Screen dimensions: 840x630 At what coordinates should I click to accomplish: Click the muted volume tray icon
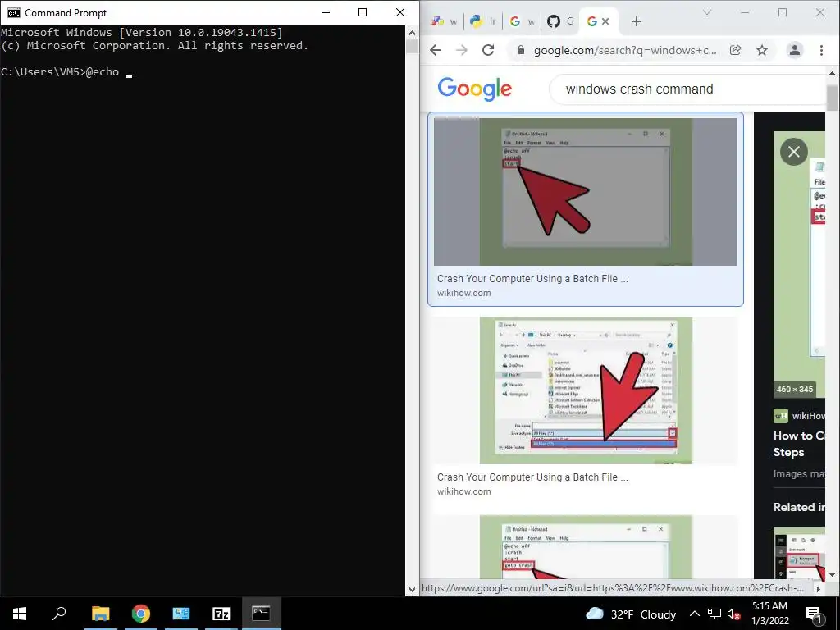click(733, 614)
